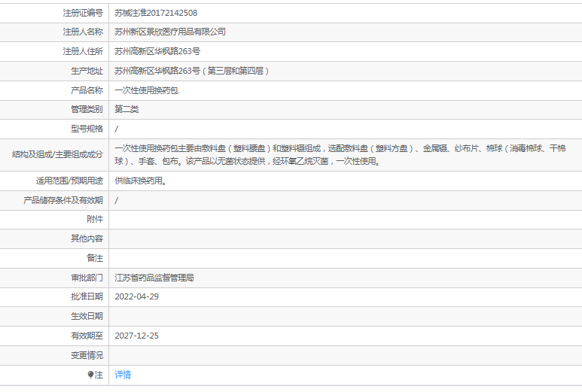The height and width of the screenshot is (392, 582).
Task: Click the 管理类别 label
Action: point(87,109)
